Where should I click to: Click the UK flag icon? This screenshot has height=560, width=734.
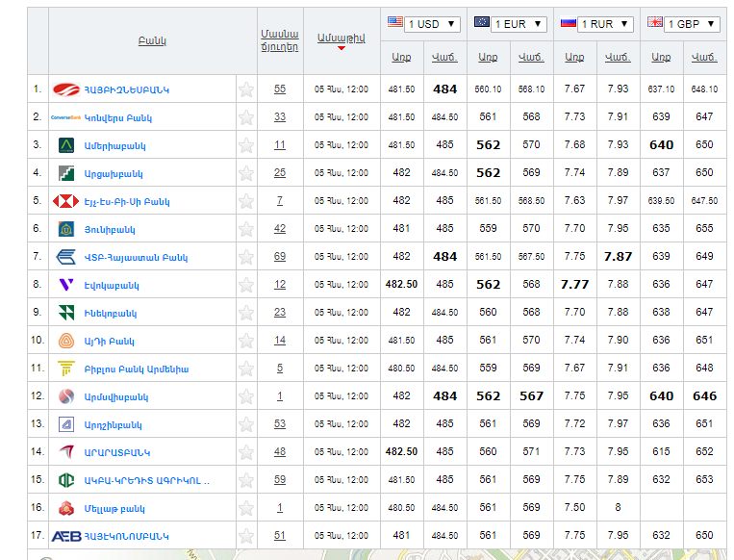tap(655, 21)
